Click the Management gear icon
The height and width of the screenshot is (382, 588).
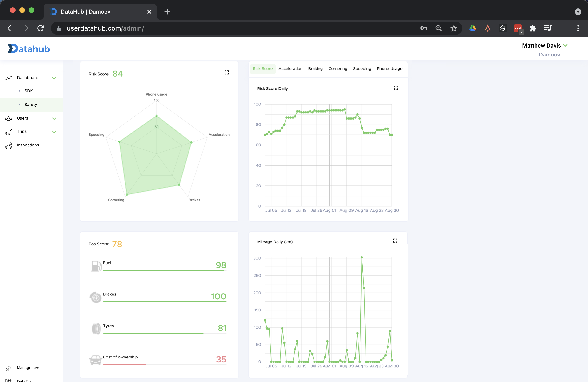click(x=9, y=368)
